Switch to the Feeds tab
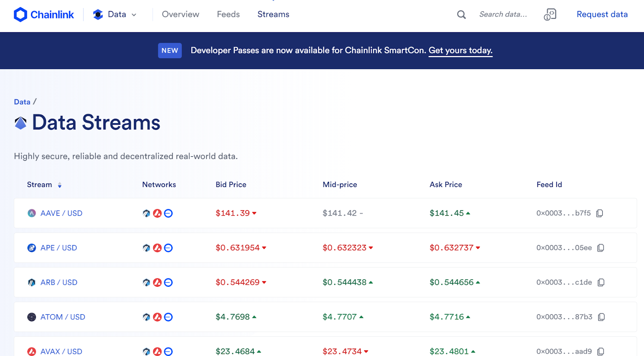 tap(228, 14)
